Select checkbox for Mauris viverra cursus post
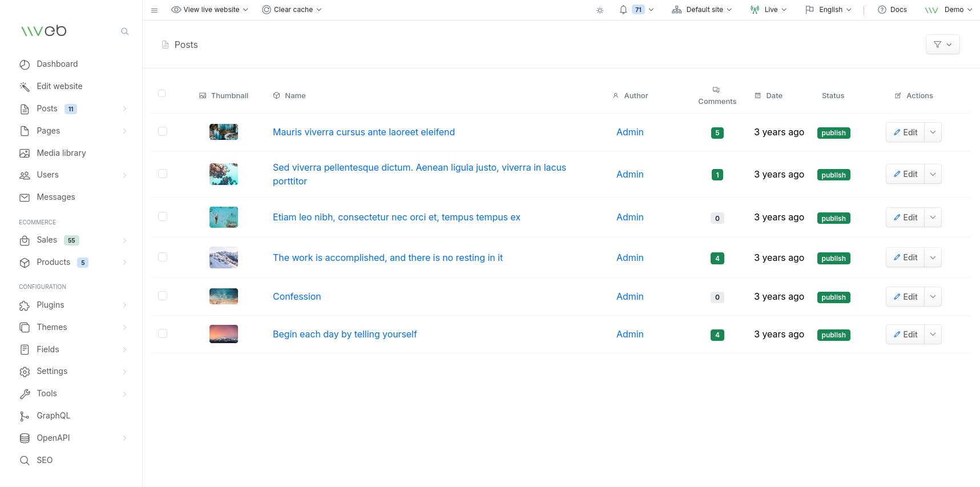Image resolution: width=980 pixels, height=487 pixels. pyautogui.click(x=163, y=131)
